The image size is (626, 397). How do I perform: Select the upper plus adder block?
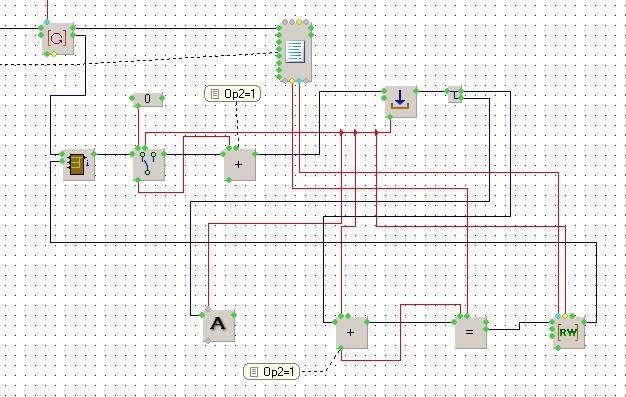pos(240,165)
